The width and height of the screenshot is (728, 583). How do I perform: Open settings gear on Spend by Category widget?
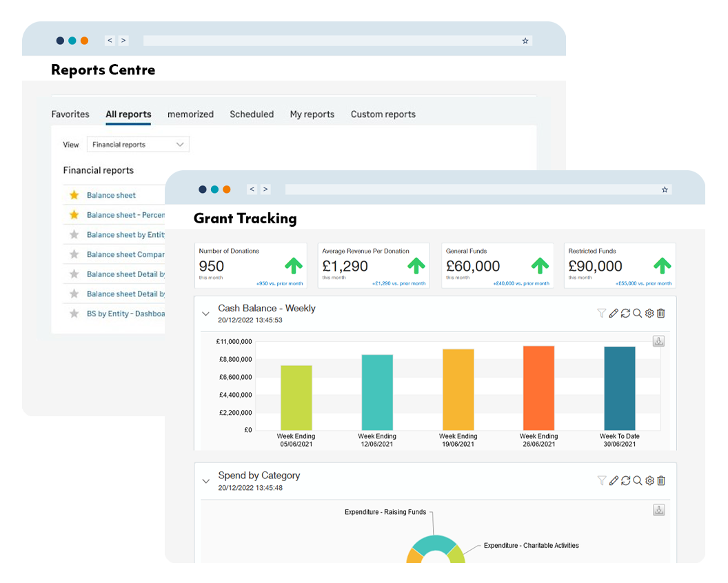[x=649, y=480]
